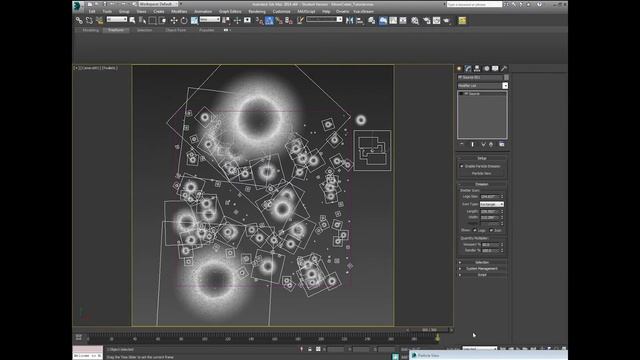Switch to the Create command panel tab
The image size is (640, 360).
[459, 69]
